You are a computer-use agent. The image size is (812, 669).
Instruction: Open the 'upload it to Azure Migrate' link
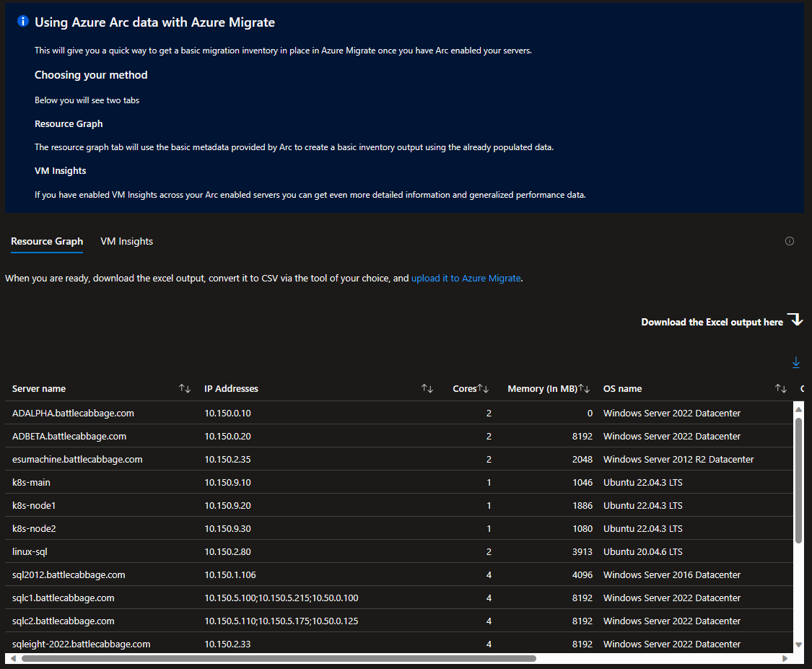pyautogui.click(x=466, y=278)
